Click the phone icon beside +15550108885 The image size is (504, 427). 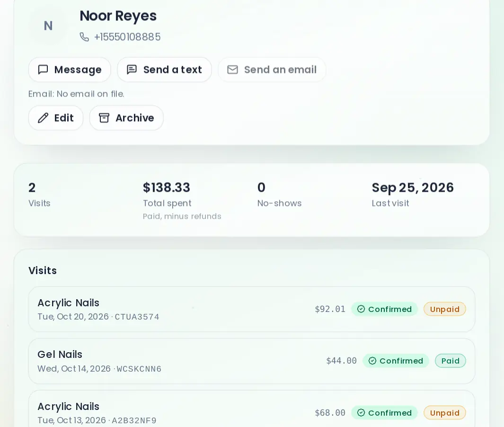point(84,37)
